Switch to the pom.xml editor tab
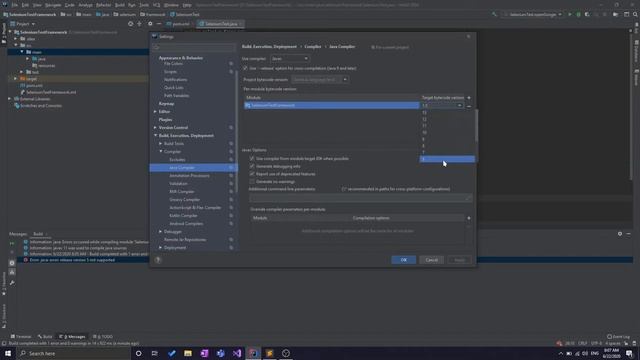The image size is (640, 360). pos(178,24)
